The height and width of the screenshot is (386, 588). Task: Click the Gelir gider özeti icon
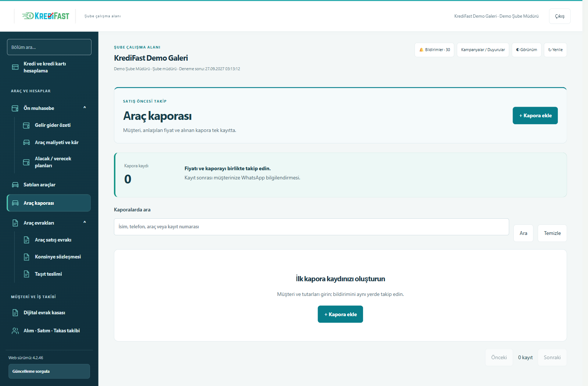tap(26, 125)
